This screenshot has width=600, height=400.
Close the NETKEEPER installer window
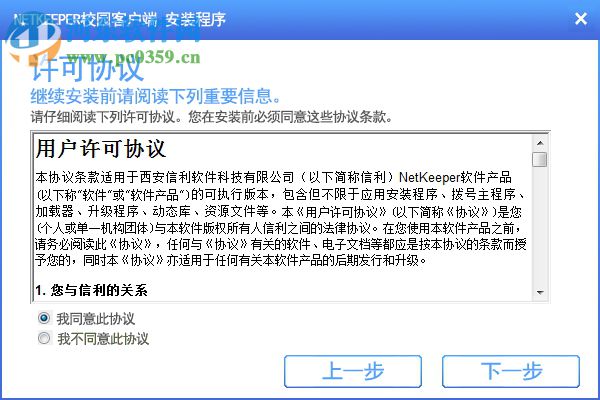tap(580, 18)
